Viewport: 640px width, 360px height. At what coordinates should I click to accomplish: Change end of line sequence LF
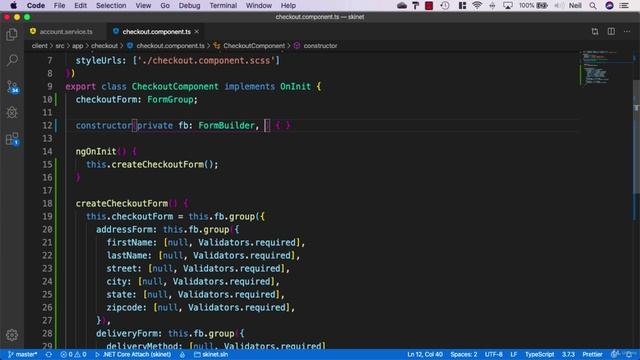[513, 354]
